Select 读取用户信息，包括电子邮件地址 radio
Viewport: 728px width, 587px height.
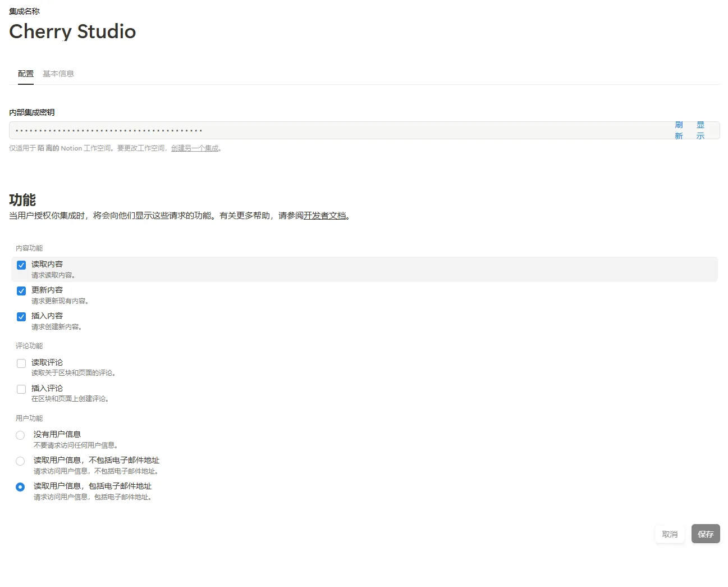tap(20, 487)
